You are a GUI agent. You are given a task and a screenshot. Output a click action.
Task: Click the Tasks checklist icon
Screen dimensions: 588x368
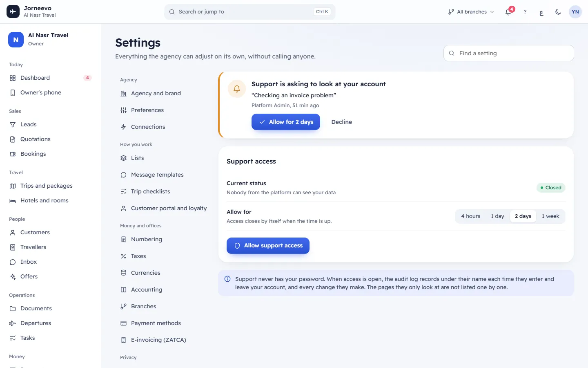(x=13, y=338)
